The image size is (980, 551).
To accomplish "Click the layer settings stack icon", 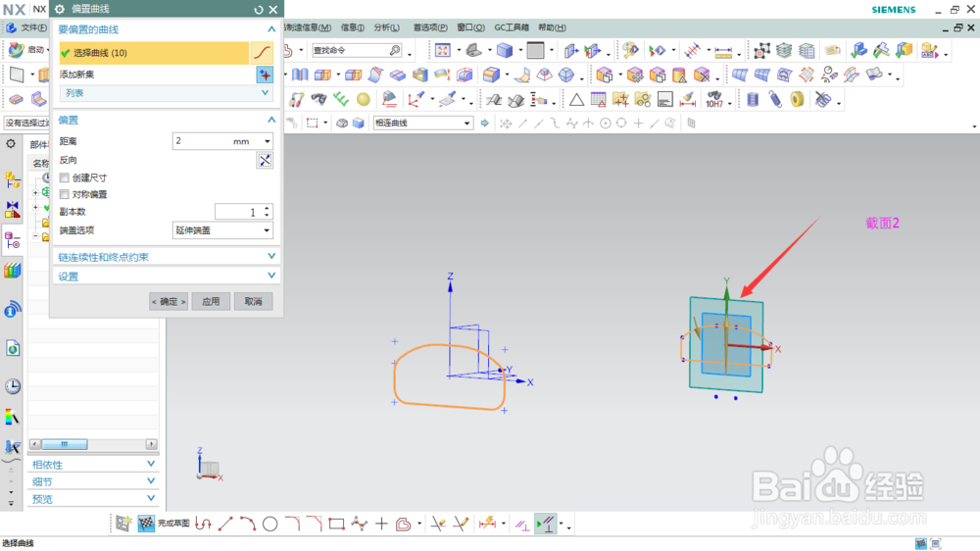I will pyautogui.click(x=784, y=50).
